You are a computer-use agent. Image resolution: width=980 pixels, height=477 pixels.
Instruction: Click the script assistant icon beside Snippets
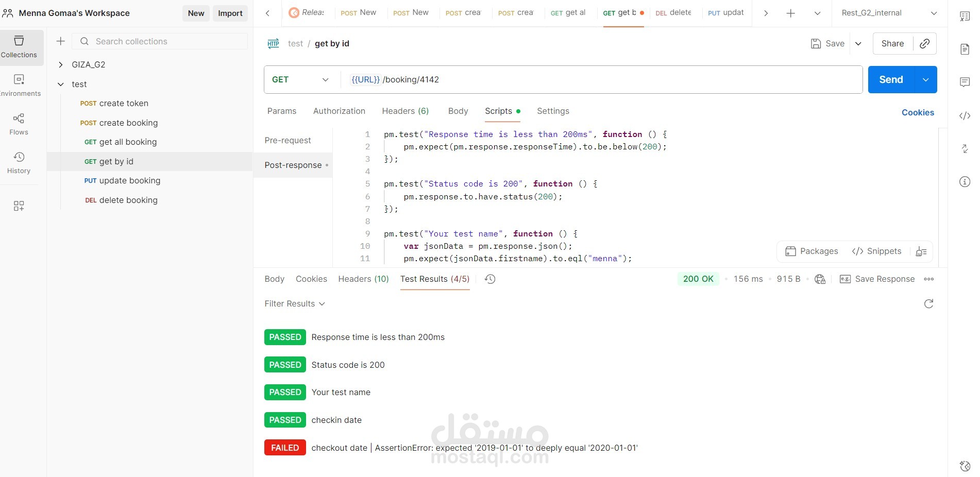(x=921, y=251)
